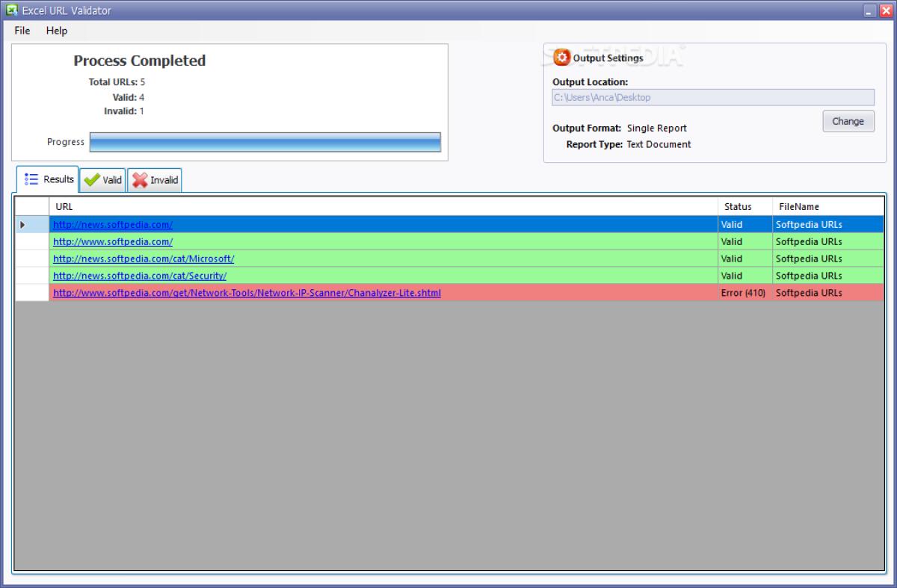This screenshot has height=588, width=897.
Task: Switch to the Invalid tab
Action: (160, 180)
